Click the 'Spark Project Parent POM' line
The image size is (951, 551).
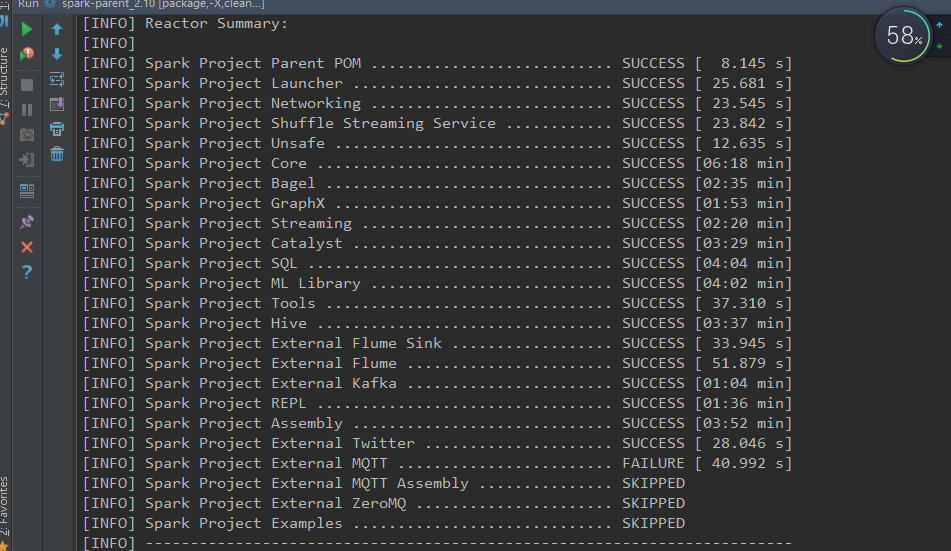(x=437, y=64)
